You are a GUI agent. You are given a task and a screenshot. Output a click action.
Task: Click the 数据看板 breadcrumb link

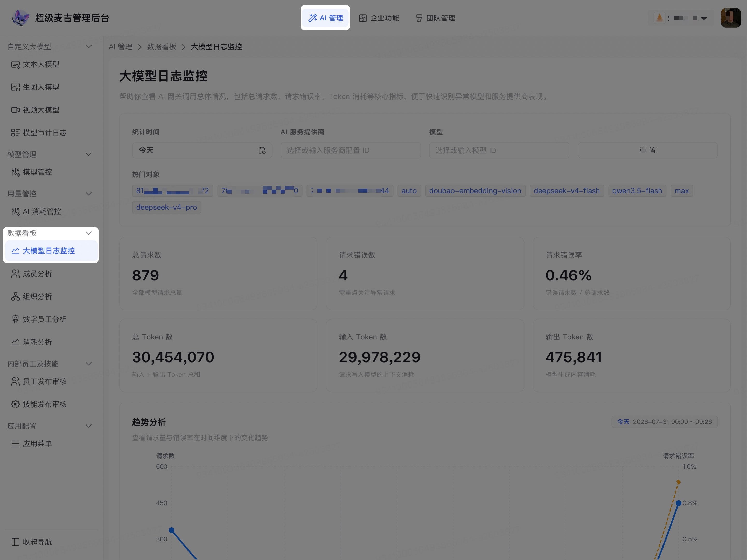click(x=162, y=47)
